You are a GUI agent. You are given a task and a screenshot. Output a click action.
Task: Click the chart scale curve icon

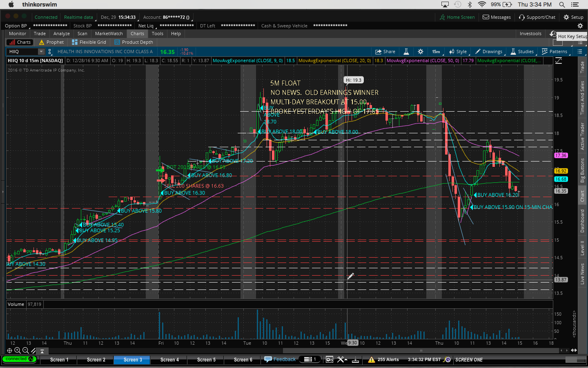click(559, 61)
